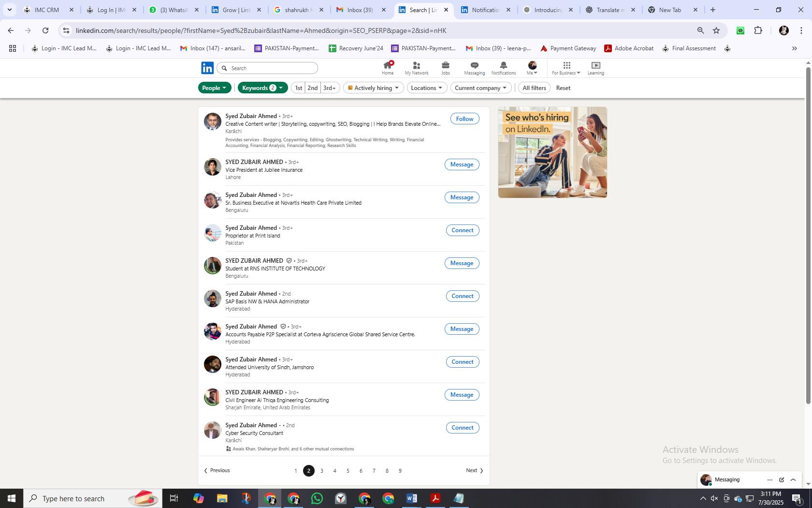Message the Al Thiqa Civil Engineer
This screenshot has height=508, width=812.
[x=462, y=395]
